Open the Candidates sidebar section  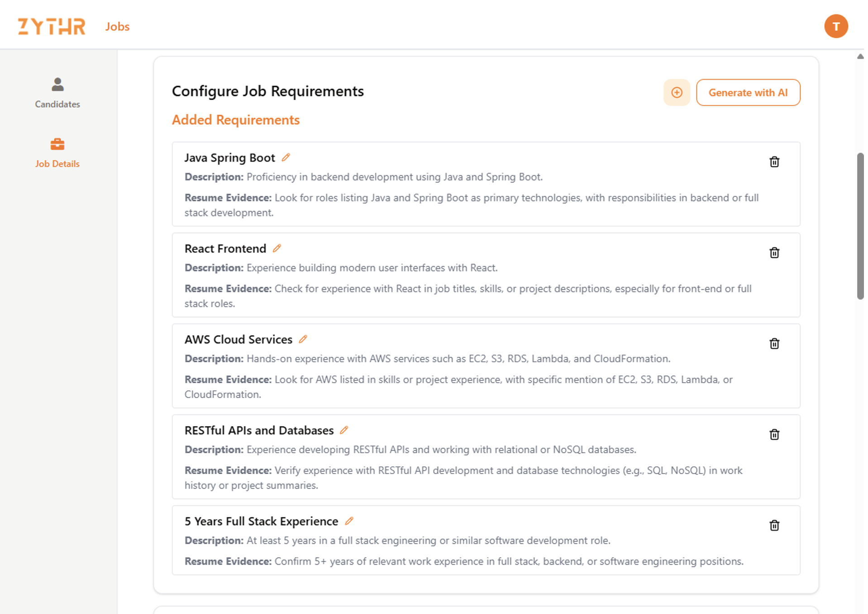click(x=57, y=93)
